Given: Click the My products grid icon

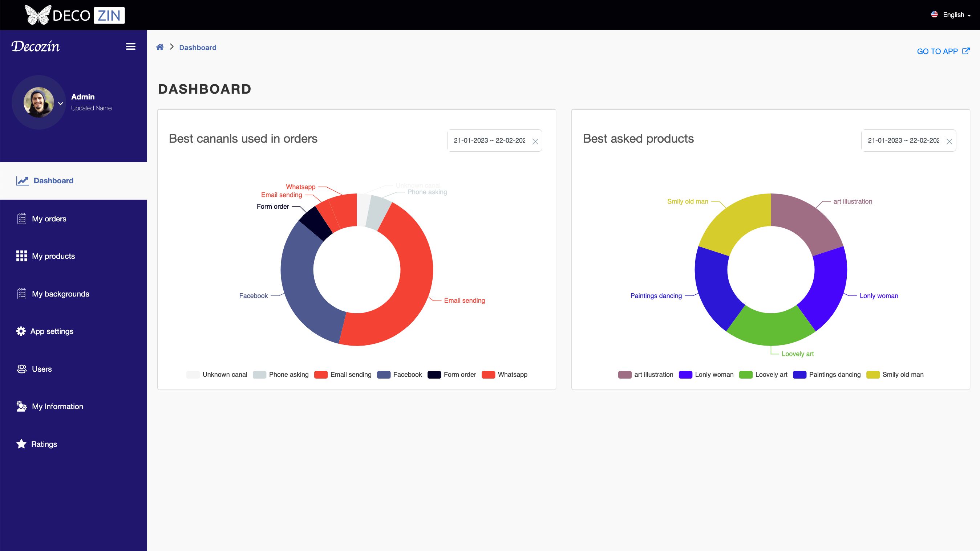Looking at the screenshot, I should click(22, 256).
